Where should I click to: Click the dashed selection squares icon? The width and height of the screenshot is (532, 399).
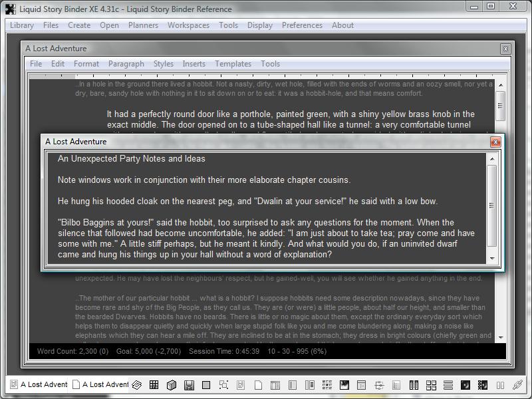coord(223,385)
